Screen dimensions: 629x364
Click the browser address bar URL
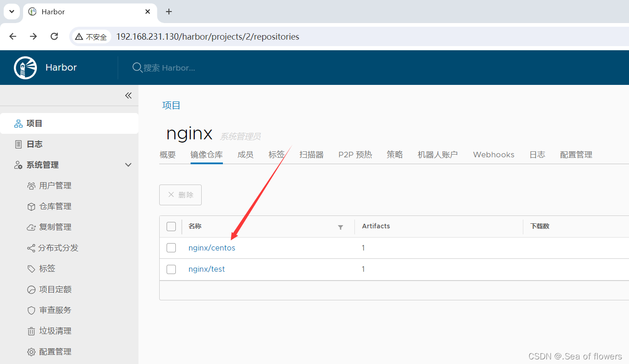(x=208, y=37)
